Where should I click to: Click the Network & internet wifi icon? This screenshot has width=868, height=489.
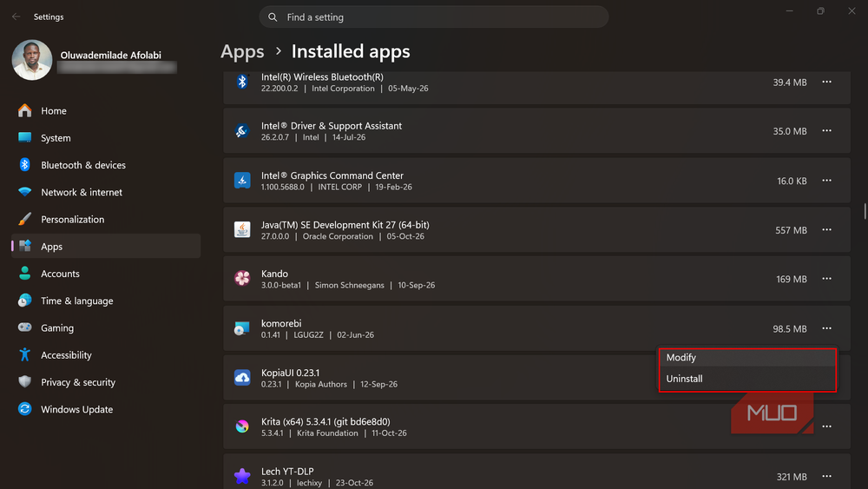click(25, 192)
